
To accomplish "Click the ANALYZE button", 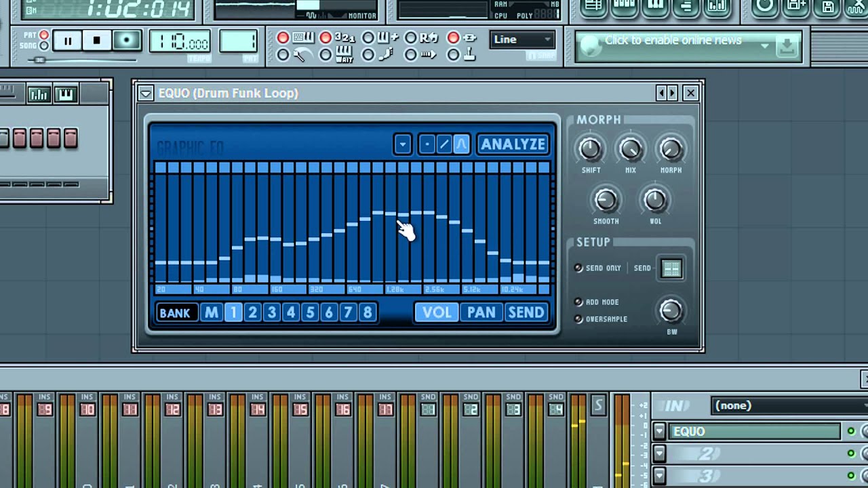I will [x=513, y=144].
